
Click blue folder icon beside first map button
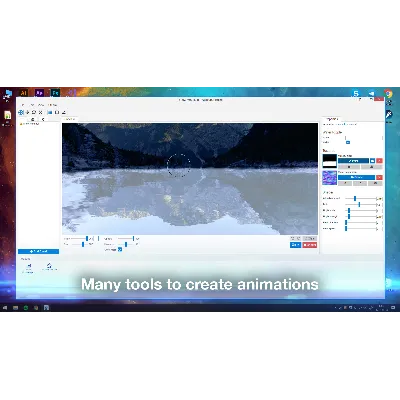(373, 161)
